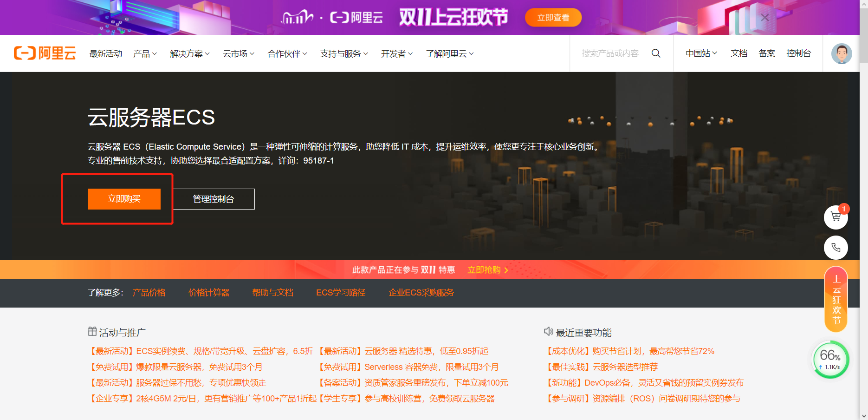Open 备案活动 资质管家服务 link
The height and width of the screenshot is (420, 868).
point(412,383)
